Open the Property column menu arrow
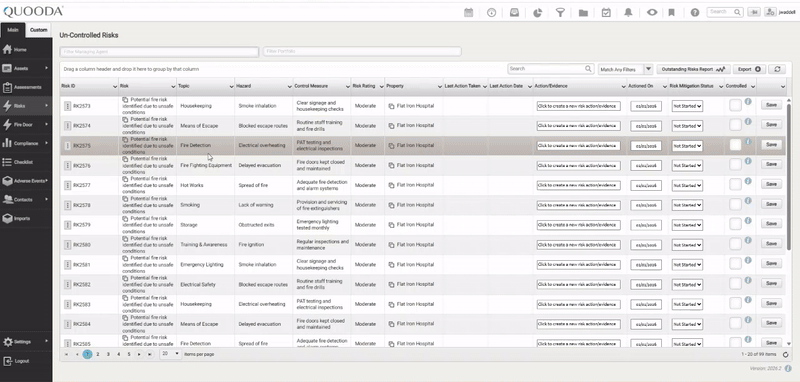800x382 pixels. (439, 87)
